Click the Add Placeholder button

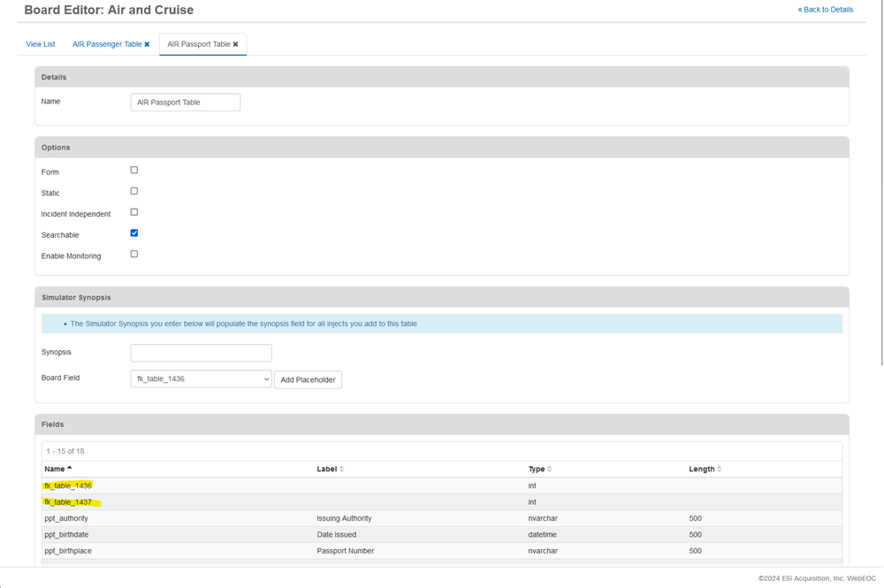click(308, 378)
